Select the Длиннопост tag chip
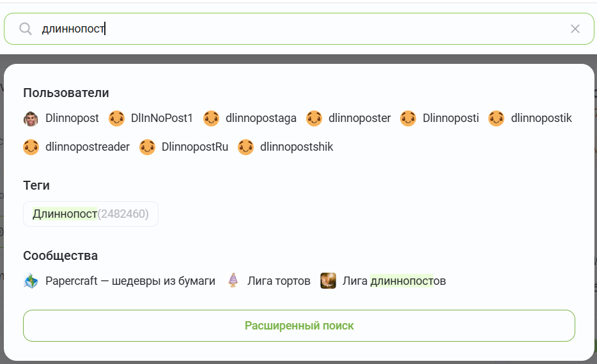The height and width of the screenshot is (364, 597). point(91,214)
